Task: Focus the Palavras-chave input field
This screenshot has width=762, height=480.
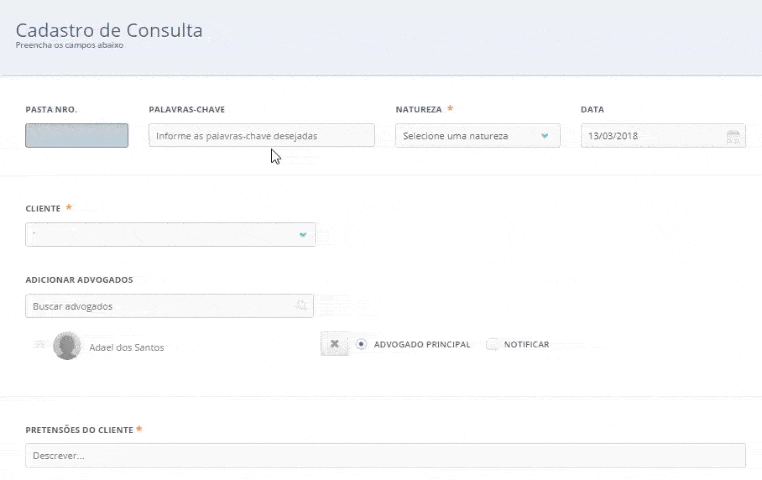Action: tap(261, 136)
